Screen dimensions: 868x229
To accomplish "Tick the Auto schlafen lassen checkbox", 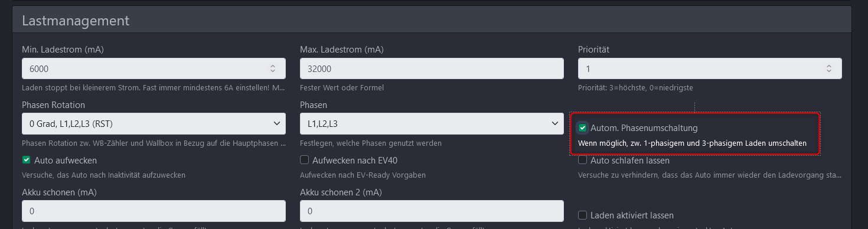I will (582, 160).
